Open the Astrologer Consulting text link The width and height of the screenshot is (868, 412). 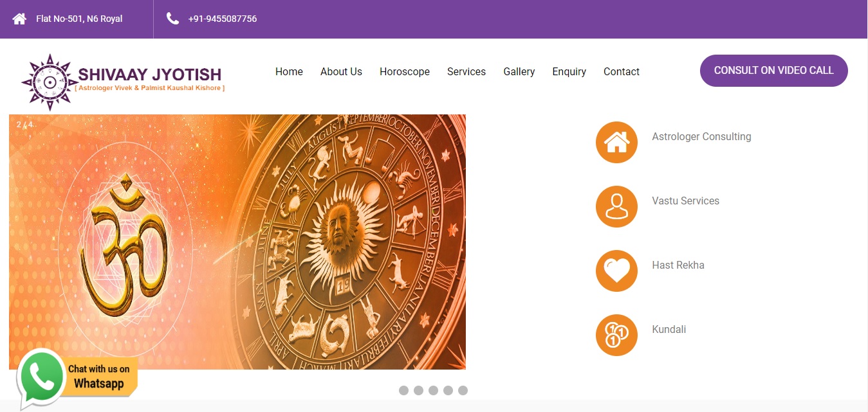click(x=701, y=136)
